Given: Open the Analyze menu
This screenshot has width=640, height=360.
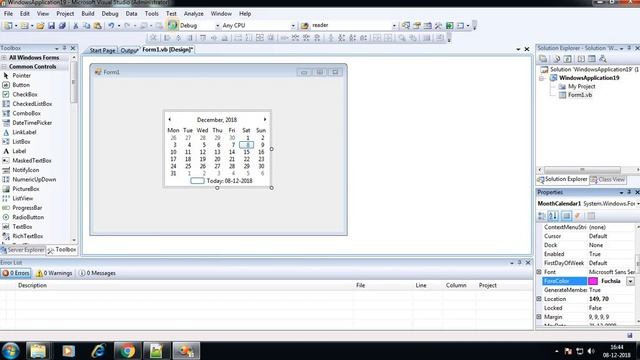Looking at the screenshot, I should click(x=193, y=13).
